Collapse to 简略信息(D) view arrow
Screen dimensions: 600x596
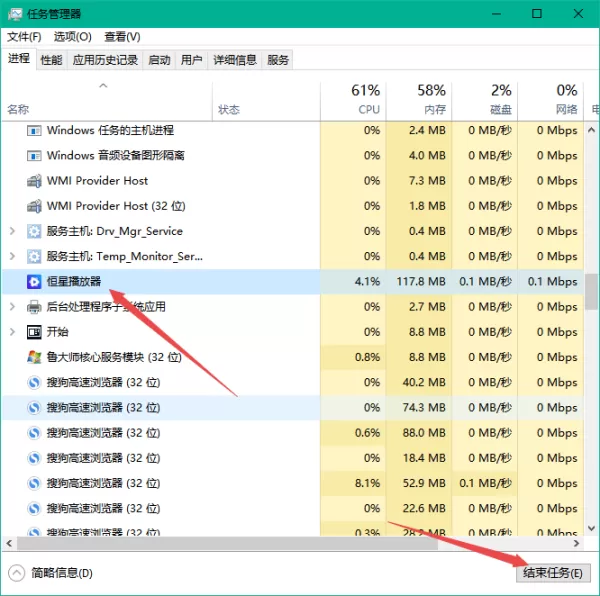click(16, 573)
